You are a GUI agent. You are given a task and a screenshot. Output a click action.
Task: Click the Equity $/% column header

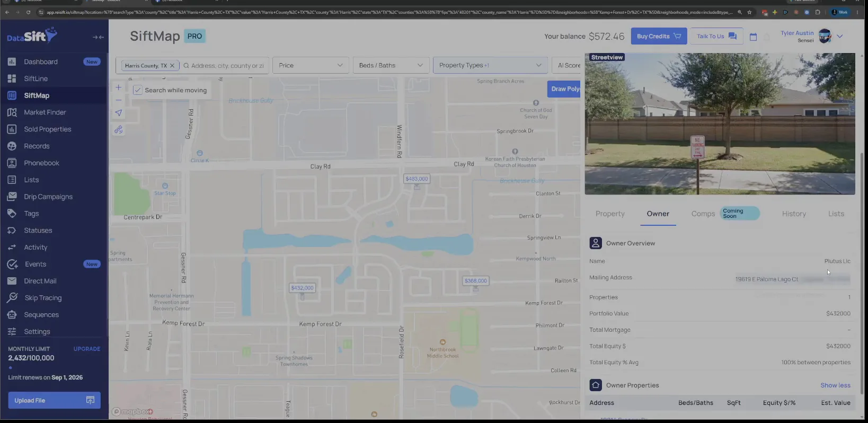(x=779, y=403)
